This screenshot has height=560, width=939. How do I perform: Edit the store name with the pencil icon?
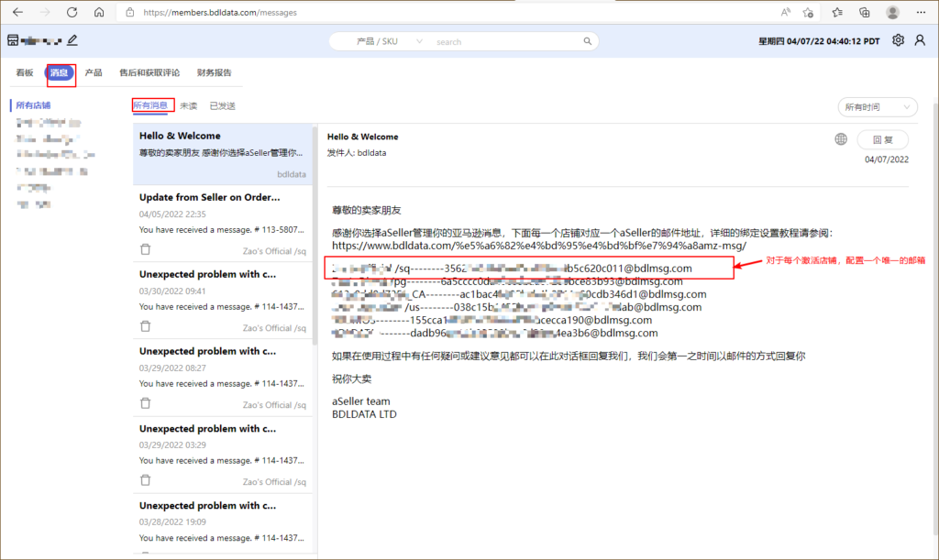click(x=72, y=40)
